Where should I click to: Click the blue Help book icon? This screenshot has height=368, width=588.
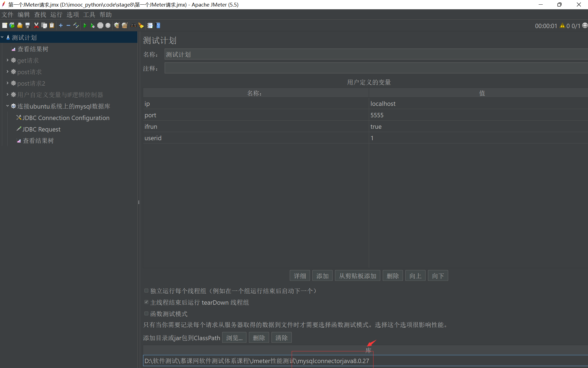coord(158,25)
